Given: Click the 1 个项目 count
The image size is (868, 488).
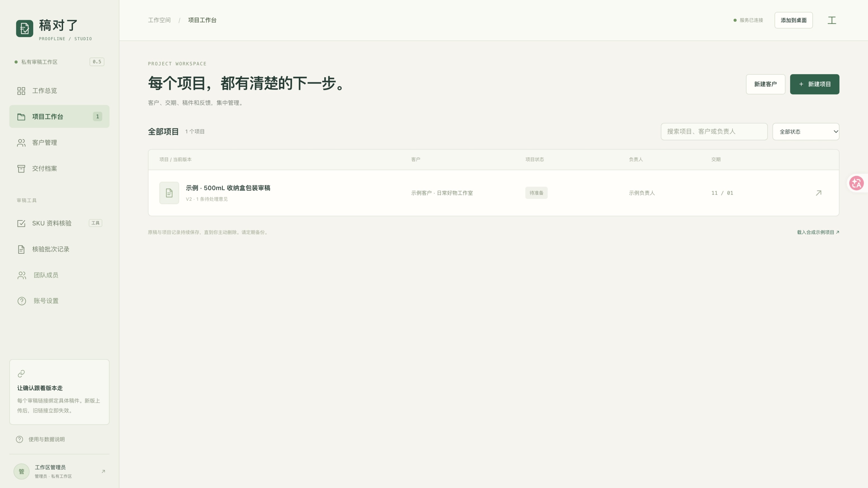Looking at the screenshot, I should [195, 132].
